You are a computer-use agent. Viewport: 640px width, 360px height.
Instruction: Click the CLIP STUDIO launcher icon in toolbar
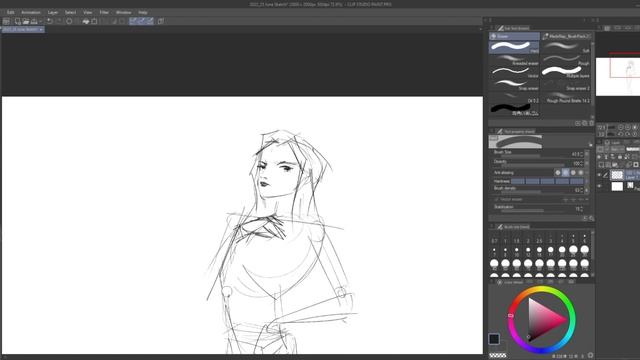coord(6,21)
